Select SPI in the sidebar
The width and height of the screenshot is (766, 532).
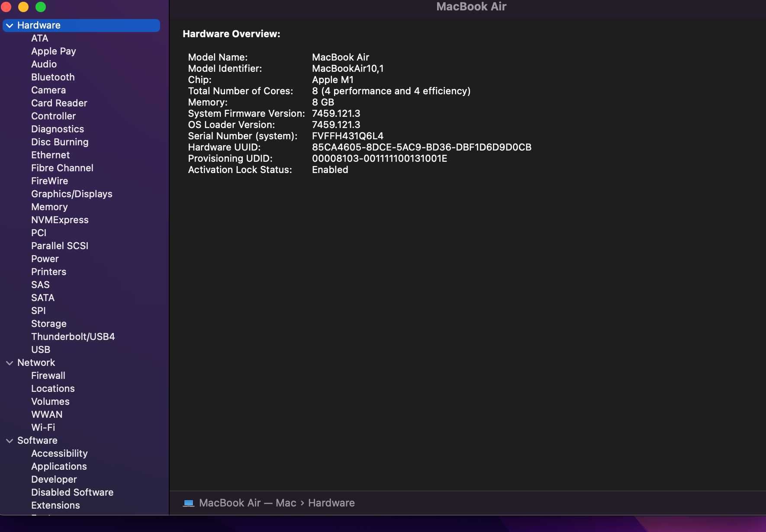click(x=38, y=311)
